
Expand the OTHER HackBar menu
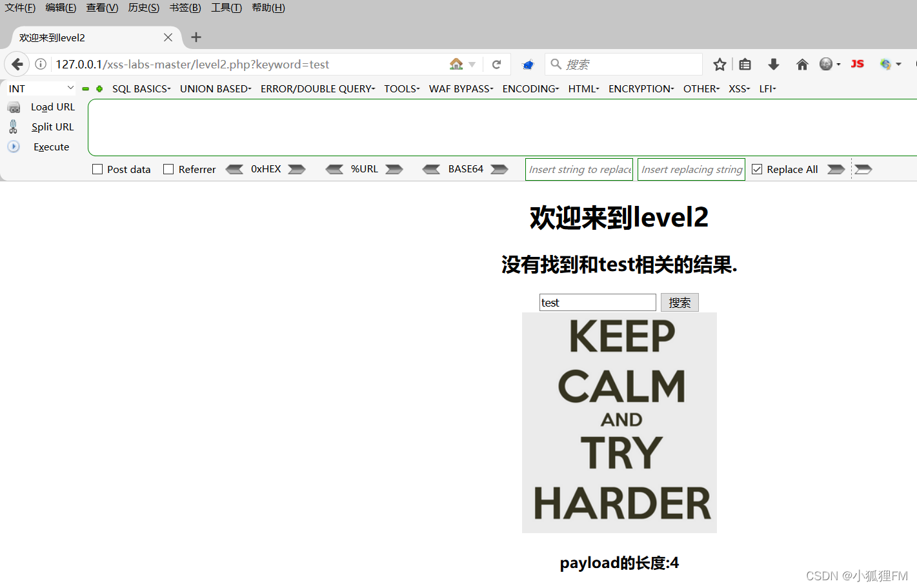[701, 89]
